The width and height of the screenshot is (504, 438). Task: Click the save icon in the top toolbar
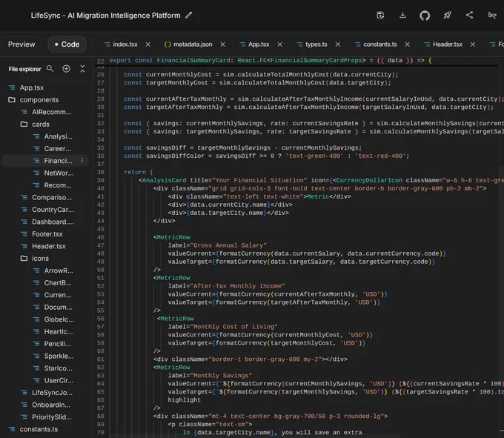coord(380,16)
